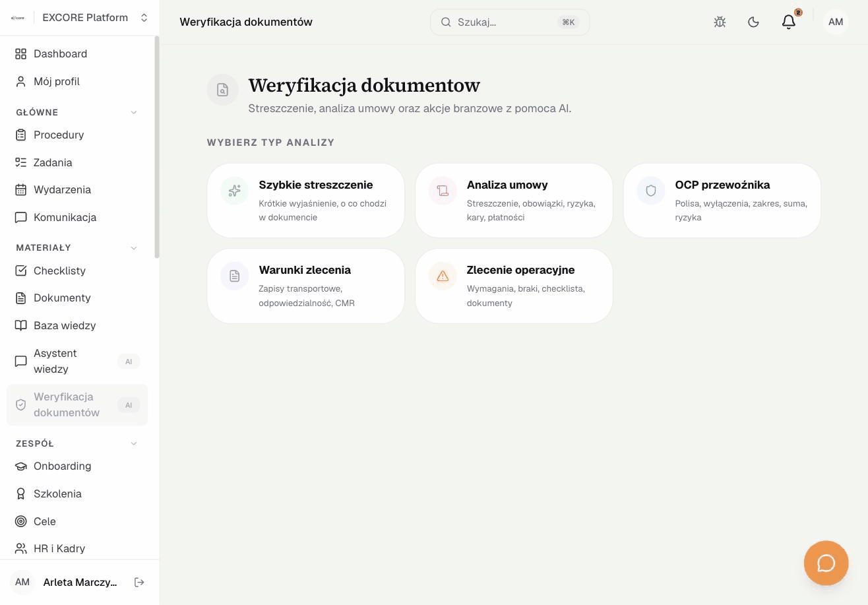The height and width of the screenshot is (605, 868).
Task: Click the OCP przewoźnika shield icon
Action: point(651,191)
